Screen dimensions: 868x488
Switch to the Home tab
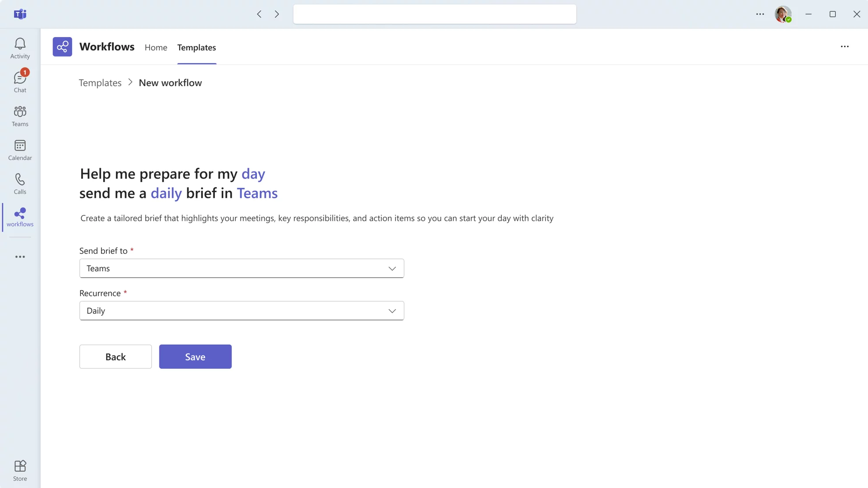156,47
